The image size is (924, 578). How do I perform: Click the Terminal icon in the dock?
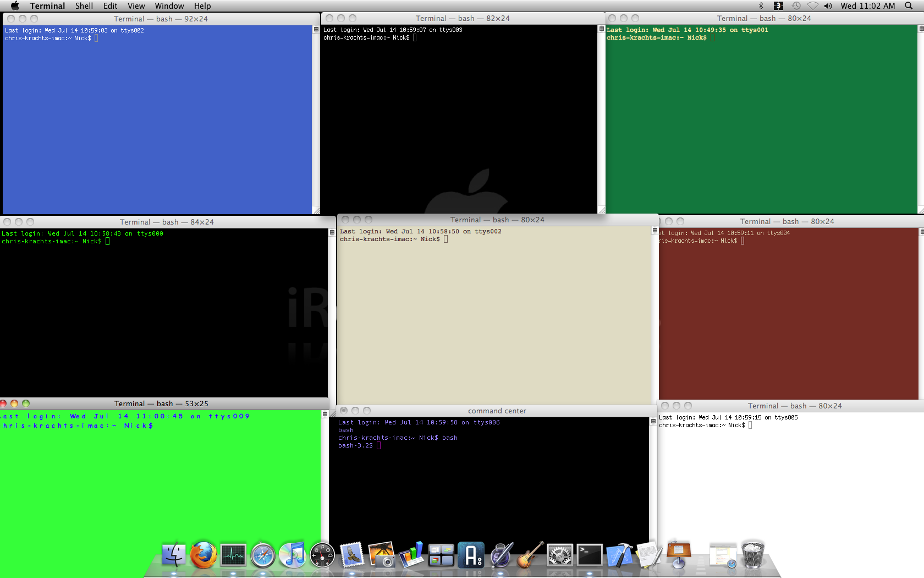coord(589,555)
